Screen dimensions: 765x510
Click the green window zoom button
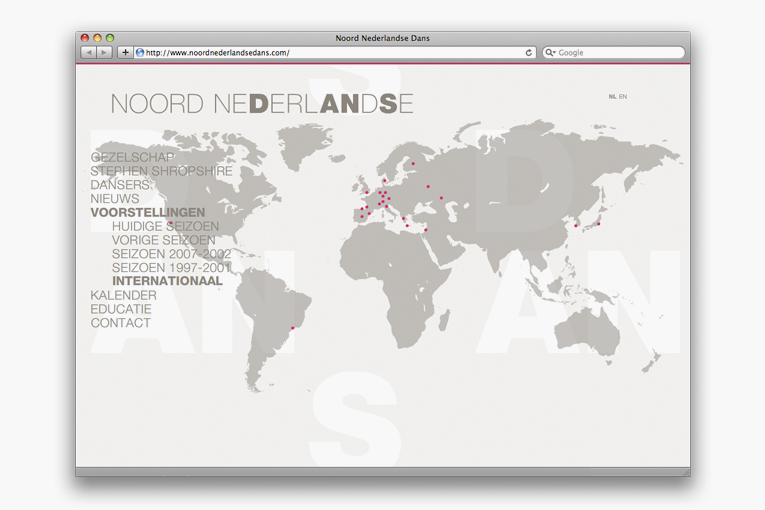pos(110,38)
